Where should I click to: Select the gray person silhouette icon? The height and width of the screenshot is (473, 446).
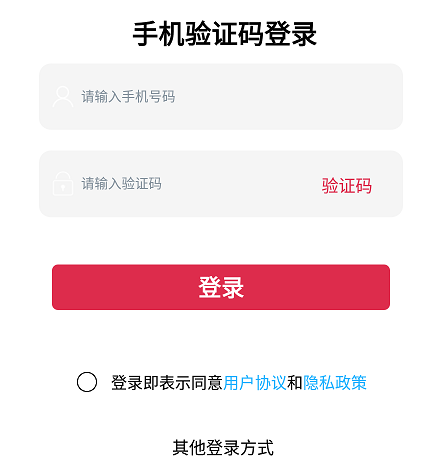click(63, 97)
